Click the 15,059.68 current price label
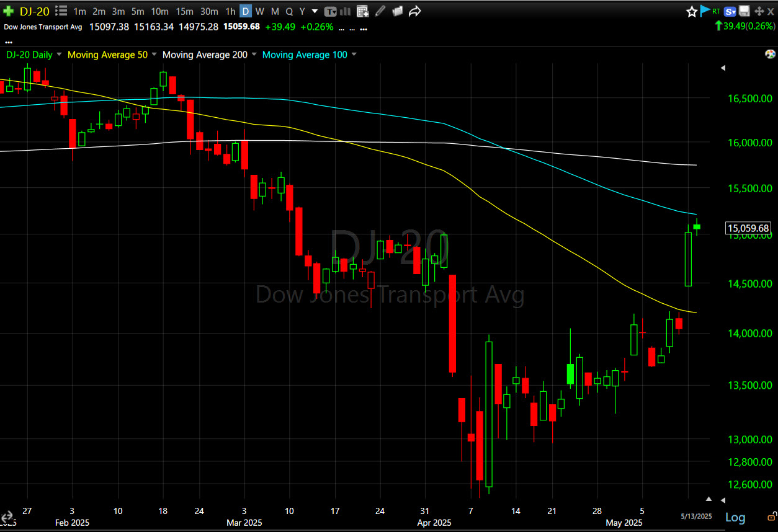 click(748, 228)
